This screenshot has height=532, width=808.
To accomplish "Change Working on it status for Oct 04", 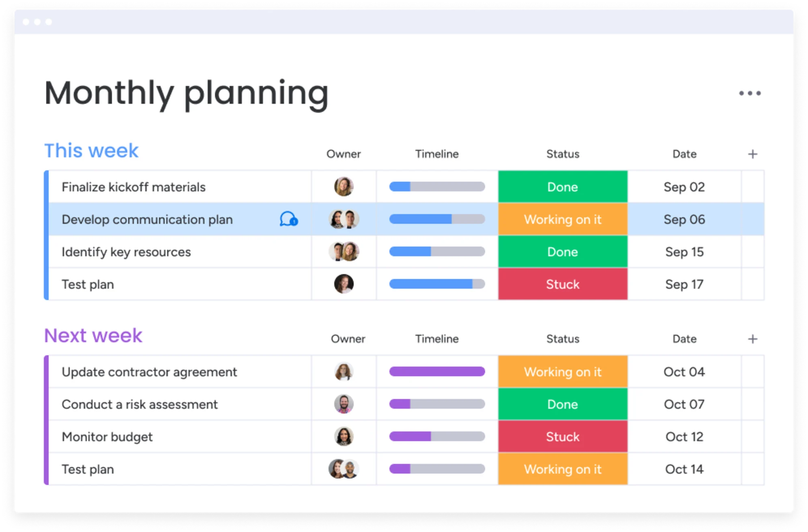I will click(x=563, y=371).
